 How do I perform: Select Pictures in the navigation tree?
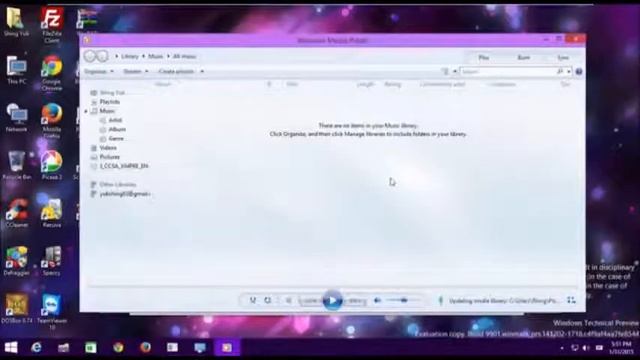click(x=110, y=157)
